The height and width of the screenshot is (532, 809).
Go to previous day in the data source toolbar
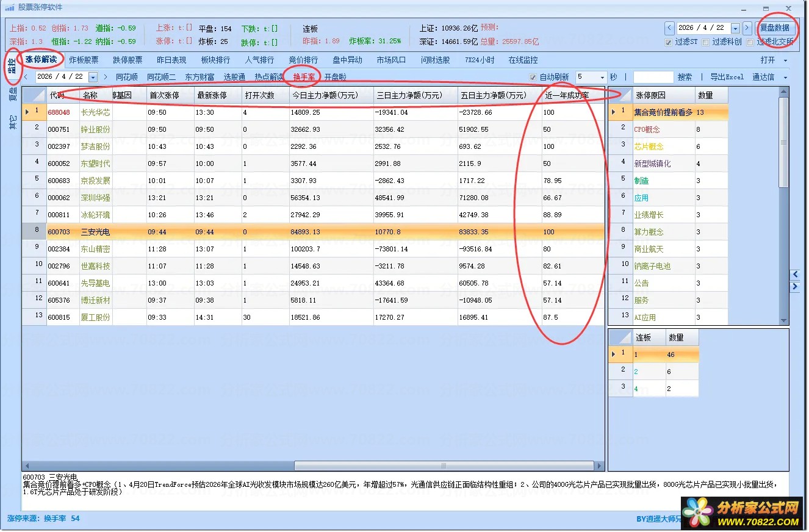click(26, 77)
